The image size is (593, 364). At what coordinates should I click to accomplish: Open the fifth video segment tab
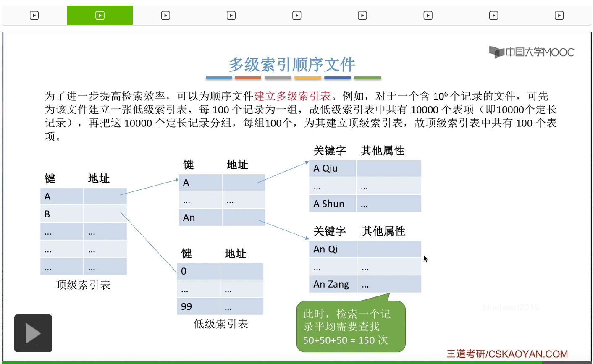(296, 16)
